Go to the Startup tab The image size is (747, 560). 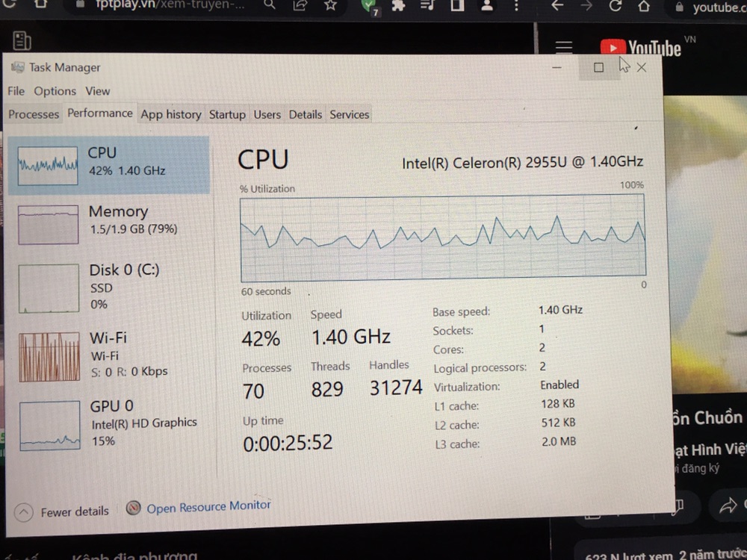(227, 114)
